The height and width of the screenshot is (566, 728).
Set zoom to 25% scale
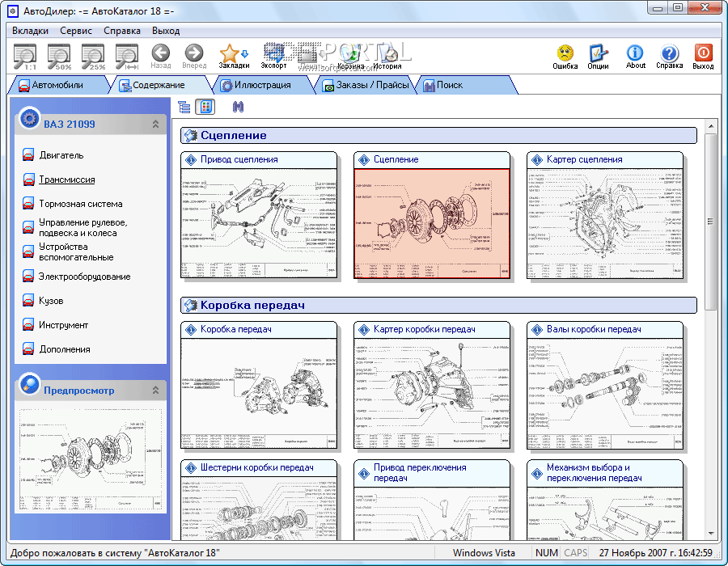(x=93, y=57)
